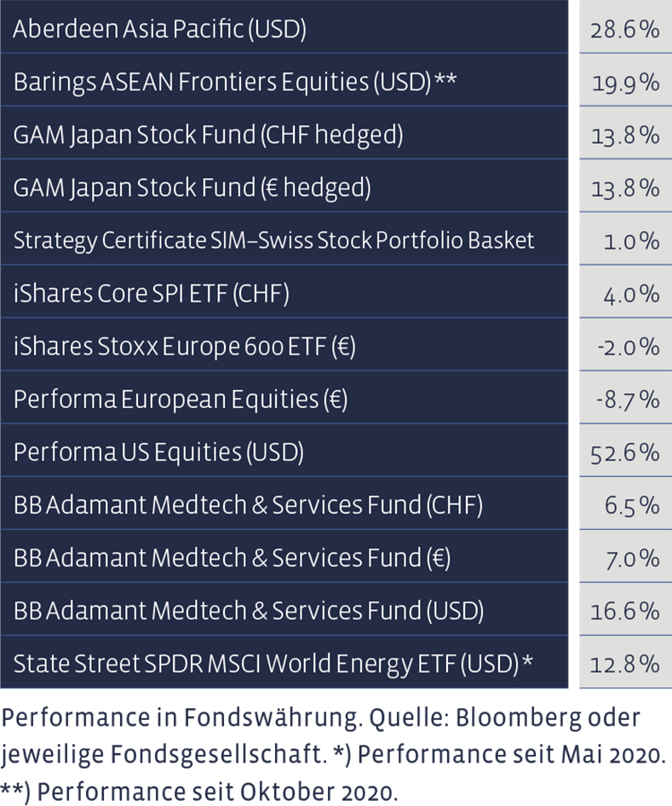The width and height of the screenshot is (672, 806).
Task: Click the -2.0% performance cell
Action: [x=626, y=347]
